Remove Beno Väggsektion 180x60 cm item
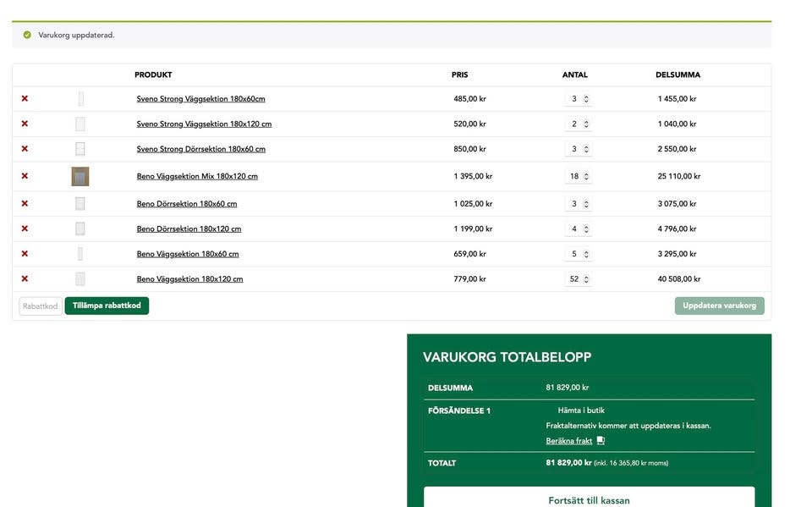 [25, 254]
